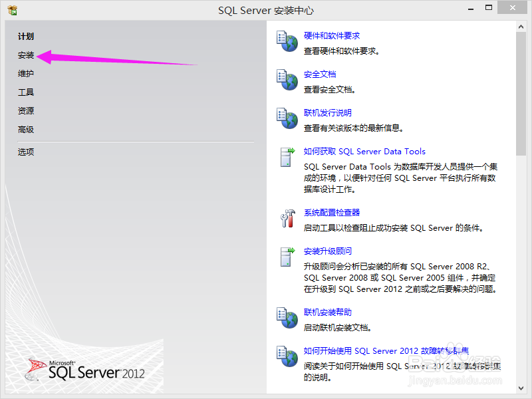
Task: Open the 维护 section
Action: pos(26,73)
